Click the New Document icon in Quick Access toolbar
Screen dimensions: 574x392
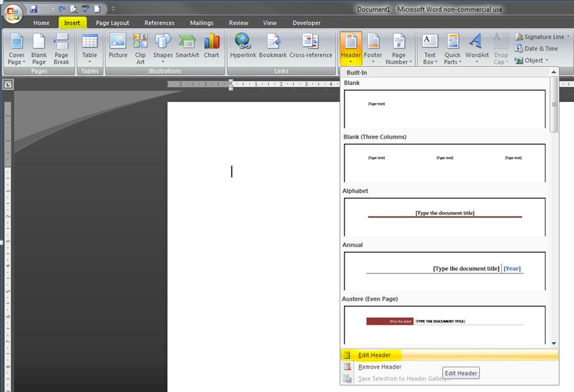coord(97,9)
